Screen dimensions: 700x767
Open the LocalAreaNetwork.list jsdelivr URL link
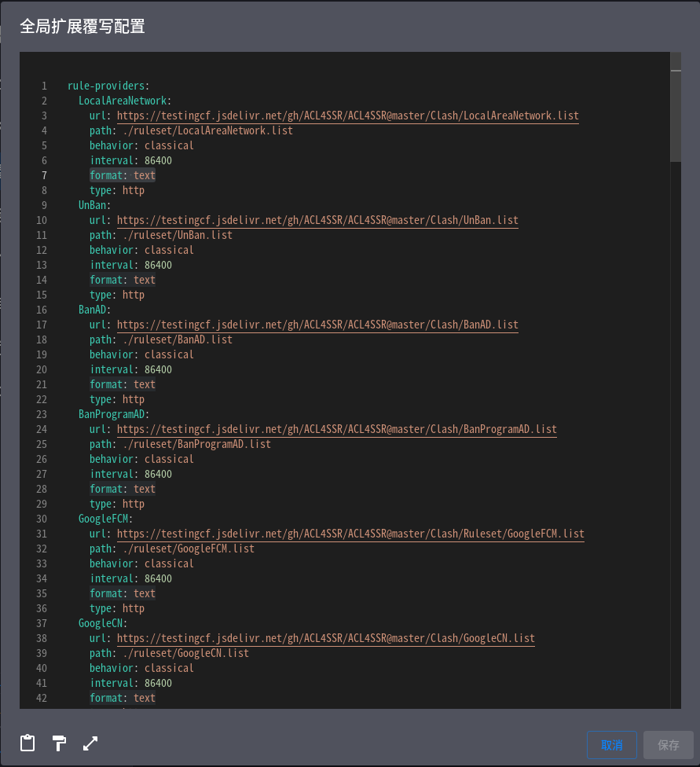347,116
